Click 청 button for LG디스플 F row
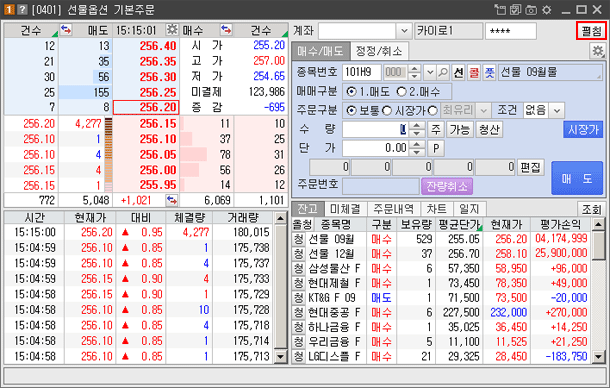The image size is (610, 388). pos(298,356)
